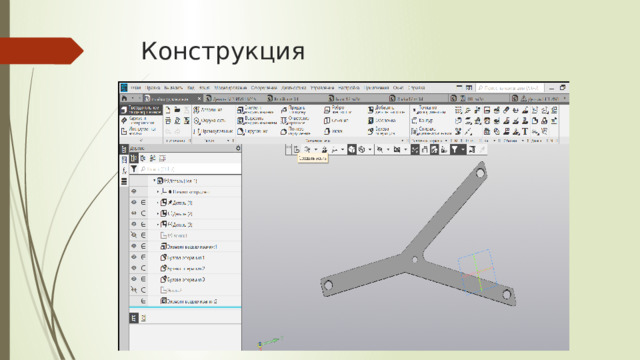
Task: Close the active document tab
Action: 199,98
